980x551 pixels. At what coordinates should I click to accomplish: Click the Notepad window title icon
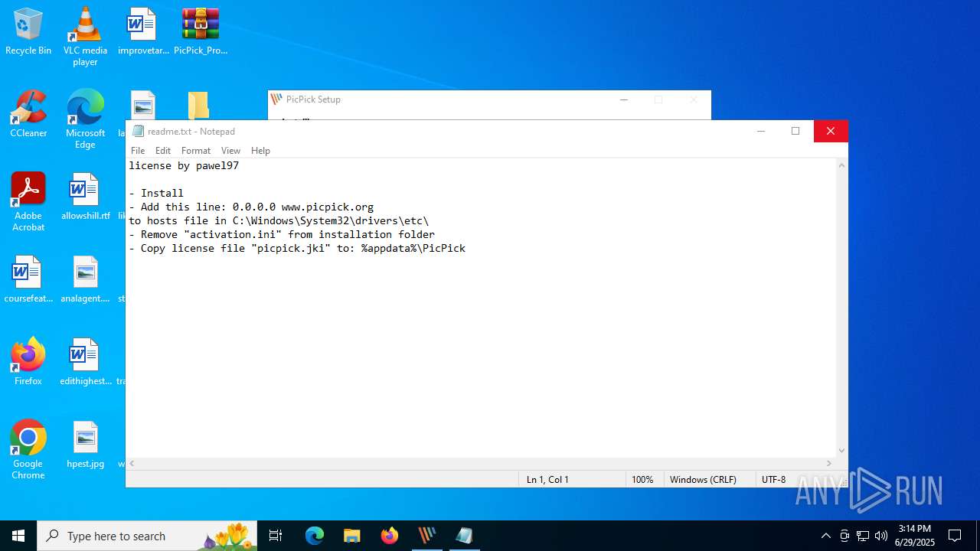tap(138, 131)
